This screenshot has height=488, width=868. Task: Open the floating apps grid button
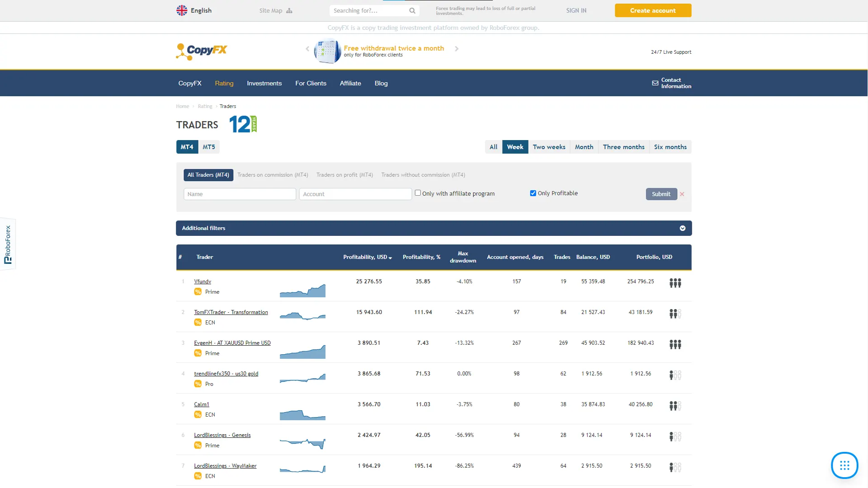(x=844, y=465)
